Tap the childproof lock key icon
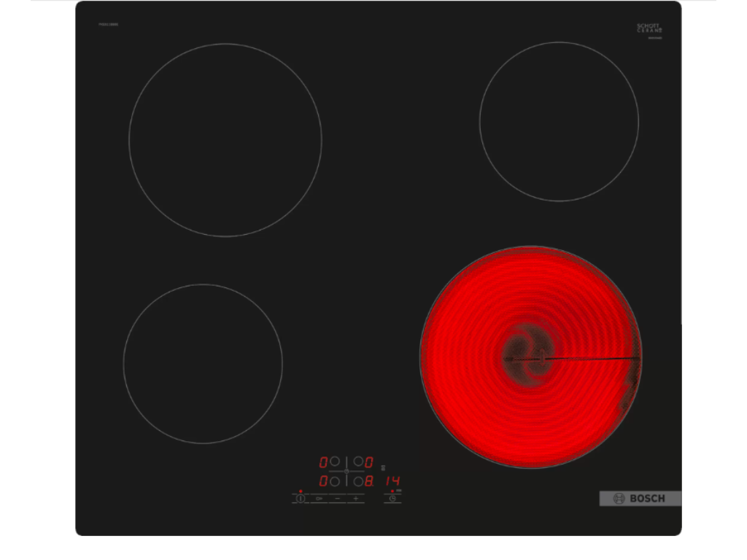 click(x=319, y=499)
